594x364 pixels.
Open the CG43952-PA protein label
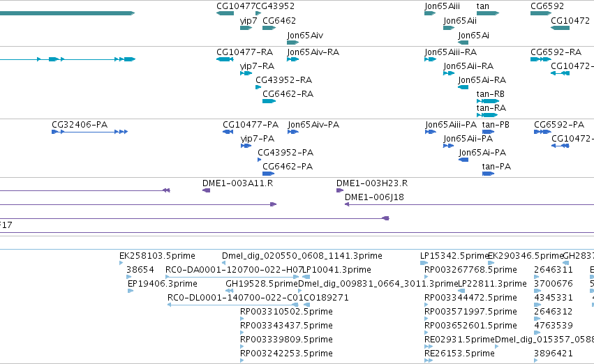[285, 153]
